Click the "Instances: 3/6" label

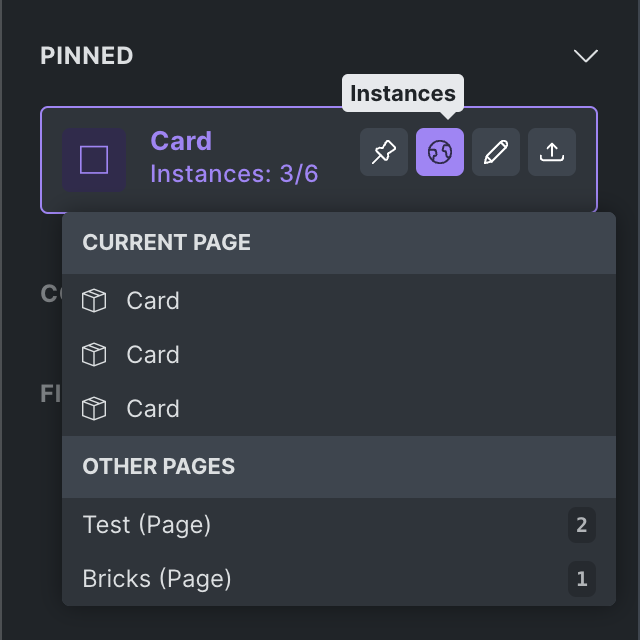tap(234, 174)
